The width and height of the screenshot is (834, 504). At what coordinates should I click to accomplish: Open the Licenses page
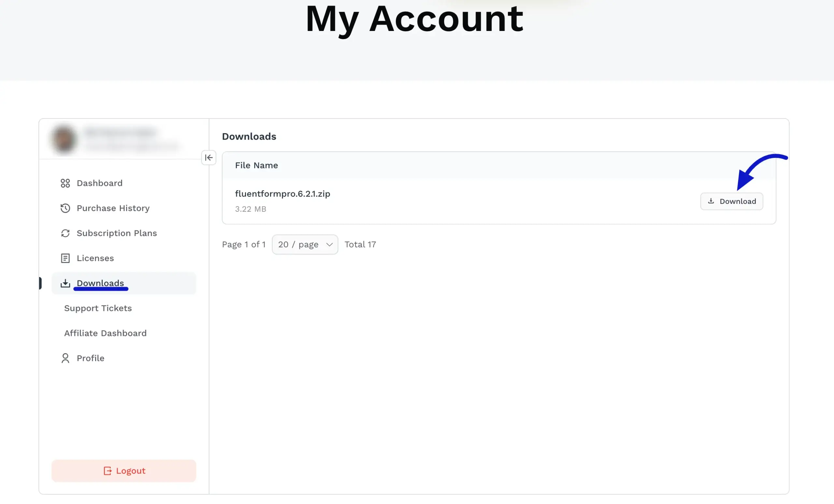click(x=95, y=258)
